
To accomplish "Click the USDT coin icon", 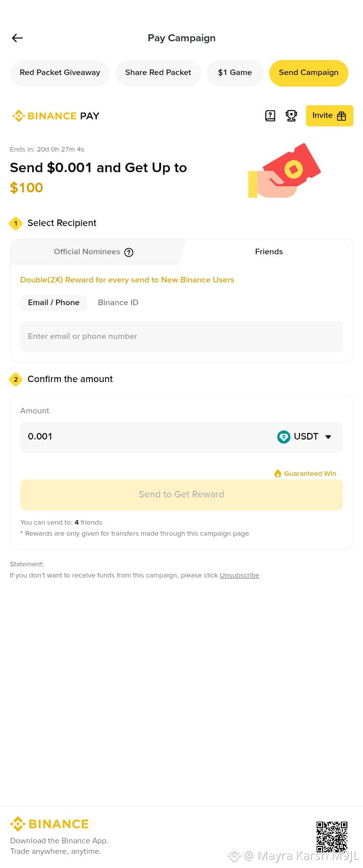I will click(x=284, y=437).
